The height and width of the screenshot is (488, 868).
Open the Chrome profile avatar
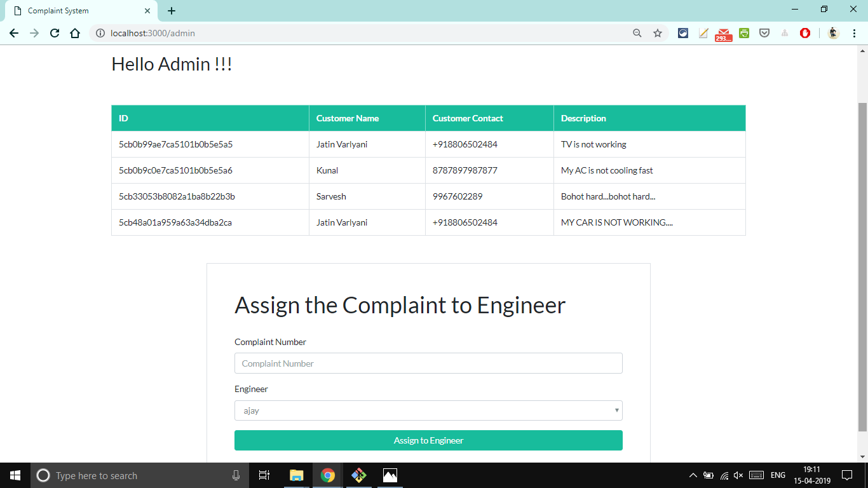pos(834,33)
